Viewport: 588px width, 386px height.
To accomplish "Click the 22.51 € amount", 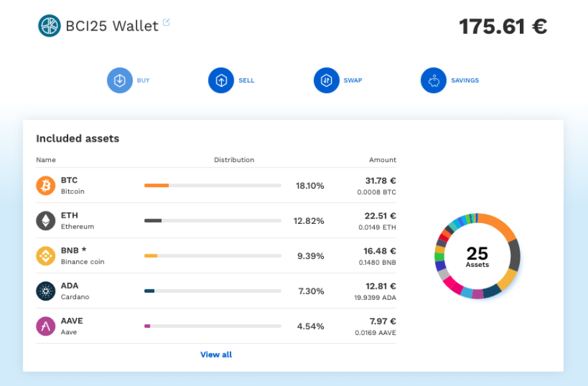I will (x=380, y=216).
